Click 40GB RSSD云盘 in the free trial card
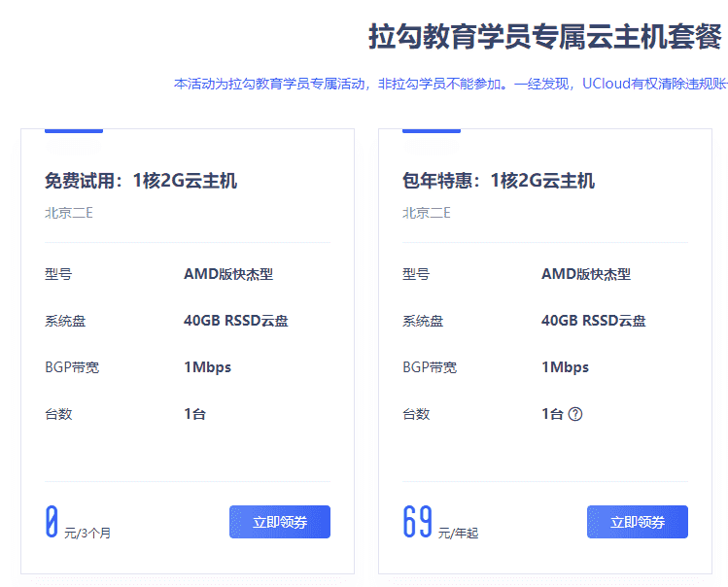The width and height of the screenshot is (728, 587). coord(236,321)
